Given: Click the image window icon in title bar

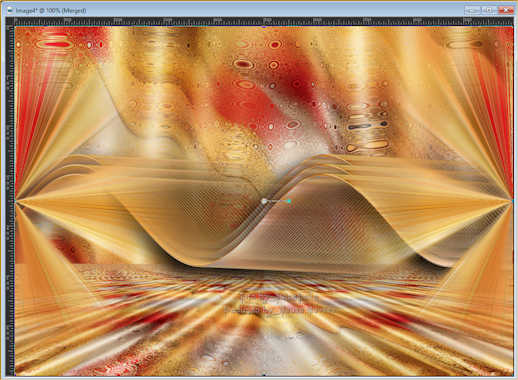Looking at the screenshot, I should [11, 11].
